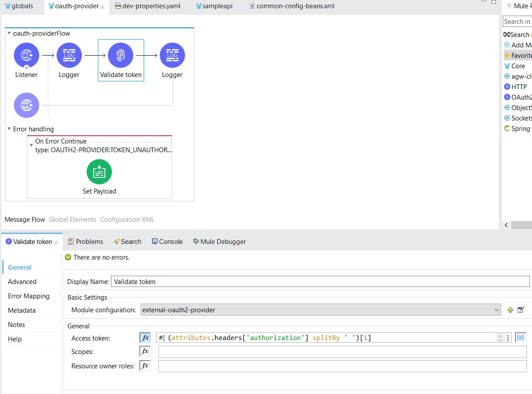Click the Validate token node icon
The image size is (532, 394).
point(121,56)
